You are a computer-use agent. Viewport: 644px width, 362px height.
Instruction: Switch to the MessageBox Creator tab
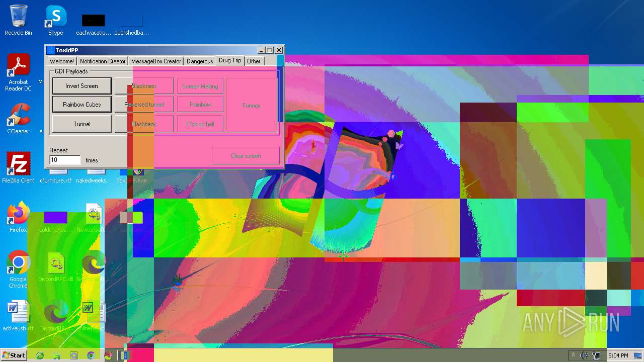[x=156, y=61]
